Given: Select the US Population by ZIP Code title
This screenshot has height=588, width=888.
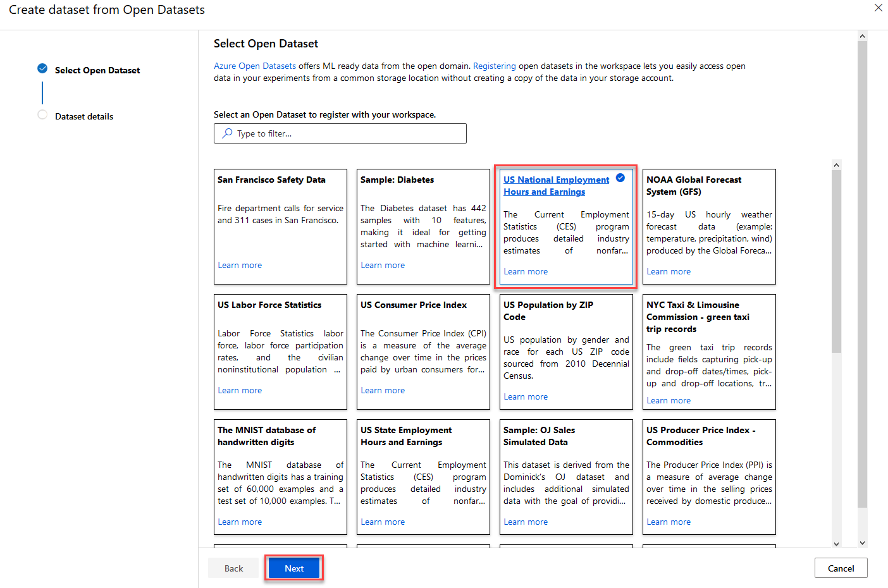Looking at the screenshot, I should coord(548,311).
